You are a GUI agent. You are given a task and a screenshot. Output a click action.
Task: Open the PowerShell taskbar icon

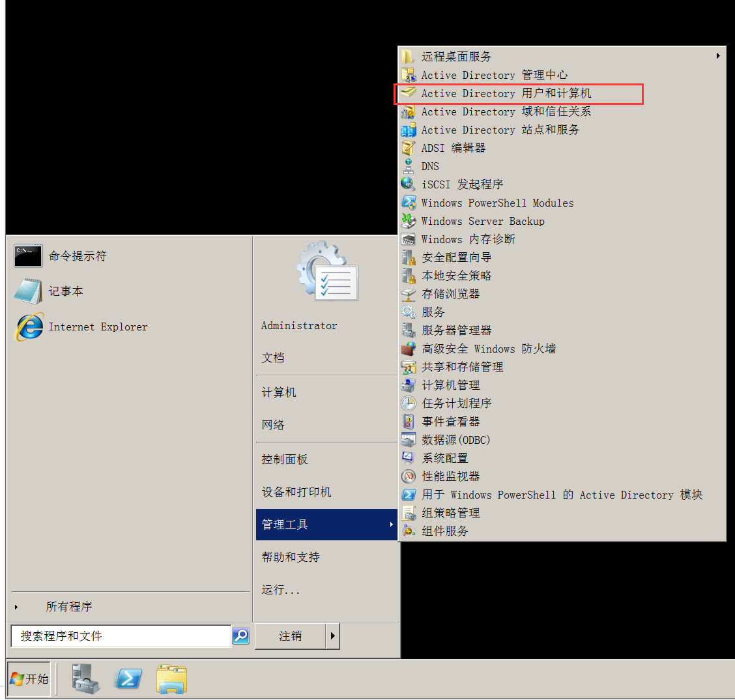(x=128, y=678)
